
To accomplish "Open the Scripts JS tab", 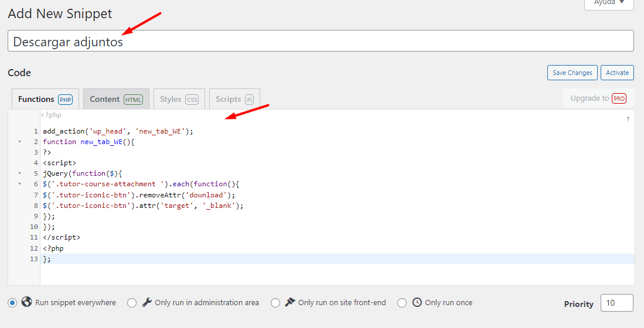I will pos(234,99).
